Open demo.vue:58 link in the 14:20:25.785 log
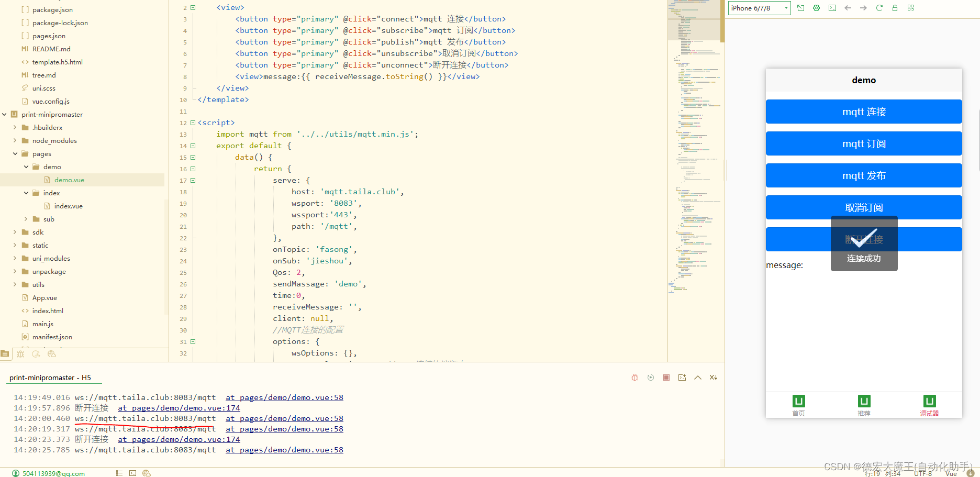The height and width of the screenshot is (477, 980). click(284, 450)
